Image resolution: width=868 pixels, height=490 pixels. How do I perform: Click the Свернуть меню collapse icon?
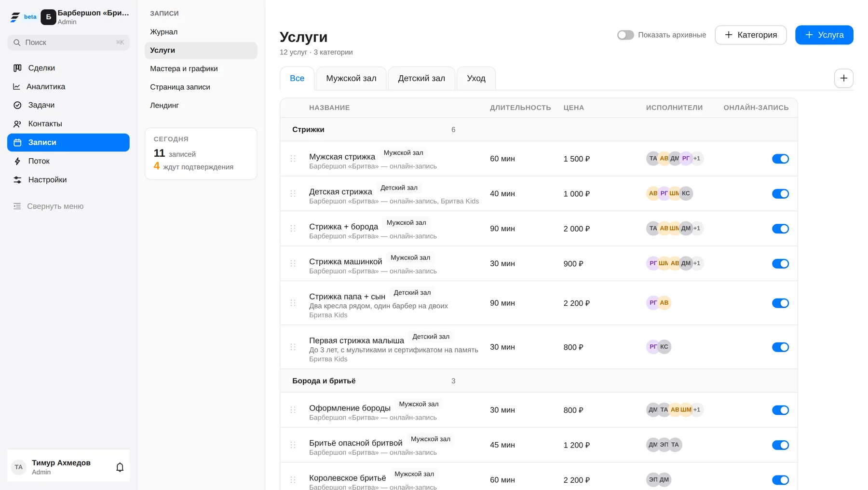(17, 206)
